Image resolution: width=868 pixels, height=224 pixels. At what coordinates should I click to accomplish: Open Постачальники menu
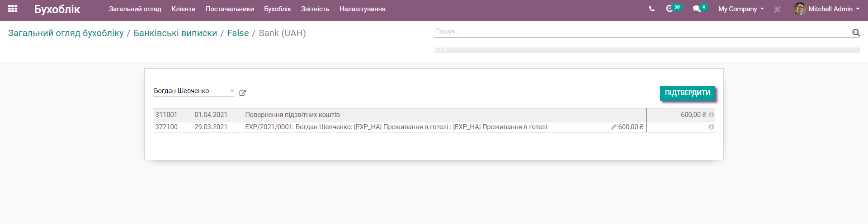point(230,9)
